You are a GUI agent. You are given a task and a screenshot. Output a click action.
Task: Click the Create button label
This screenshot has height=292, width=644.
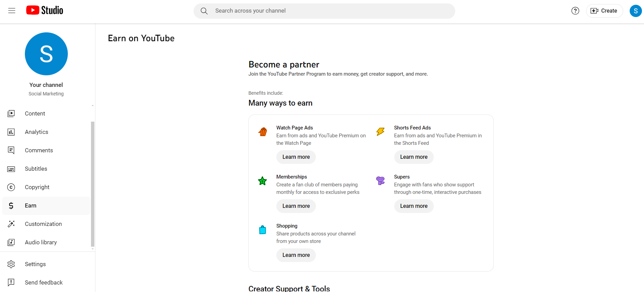pos(609,11)
